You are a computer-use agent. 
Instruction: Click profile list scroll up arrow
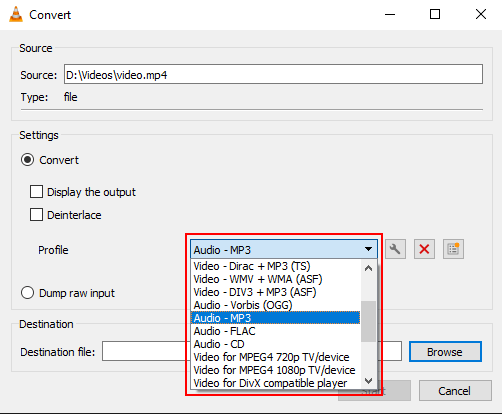coord(368,268)
